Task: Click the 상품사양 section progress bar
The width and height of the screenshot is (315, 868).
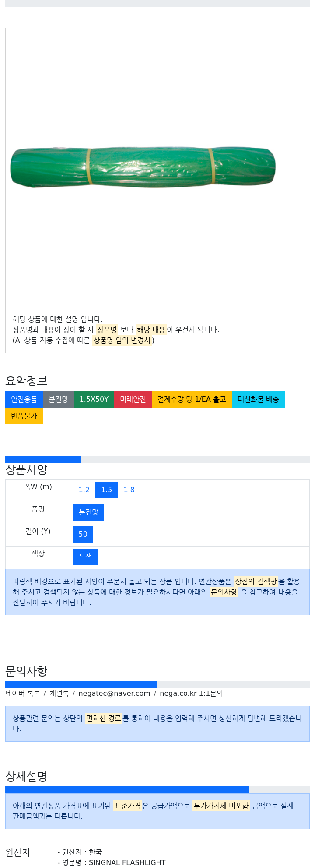Action: [157, 459]
